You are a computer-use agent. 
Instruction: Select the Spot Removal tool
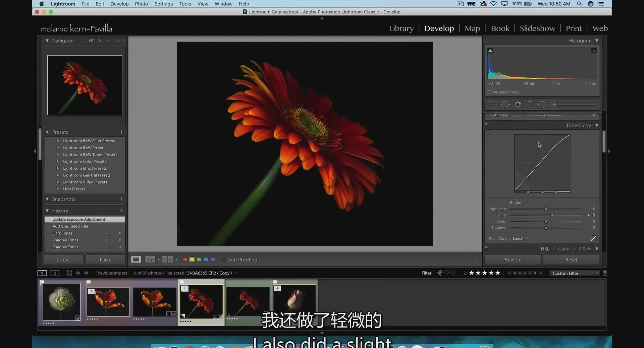pyautogui.click(x=505, y=105)
